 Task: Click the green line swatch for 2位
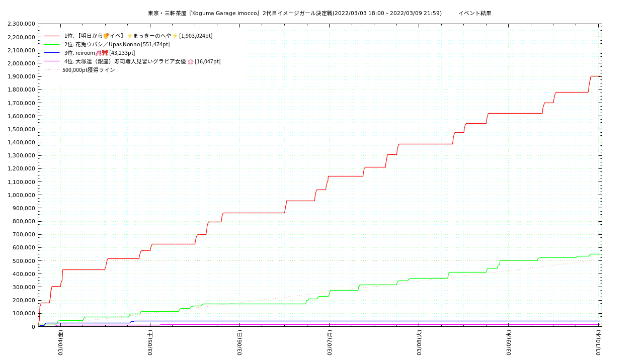[52, 44]
